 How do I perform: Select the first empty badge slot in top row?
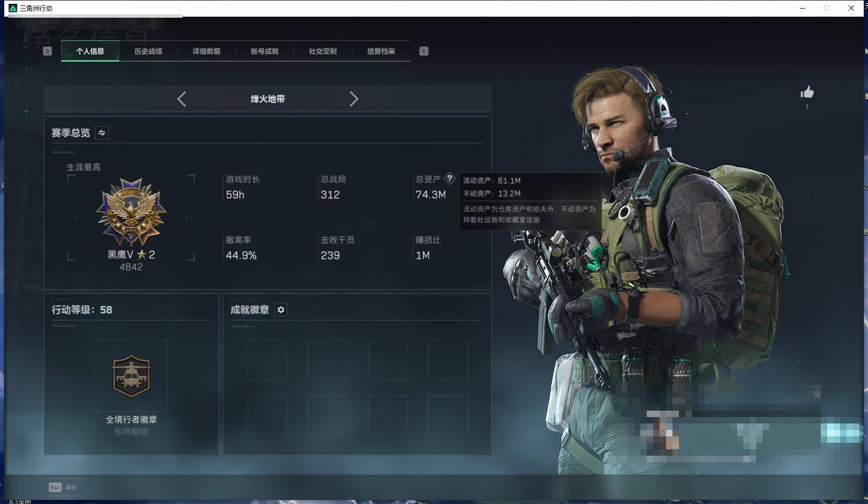point(267,360)
